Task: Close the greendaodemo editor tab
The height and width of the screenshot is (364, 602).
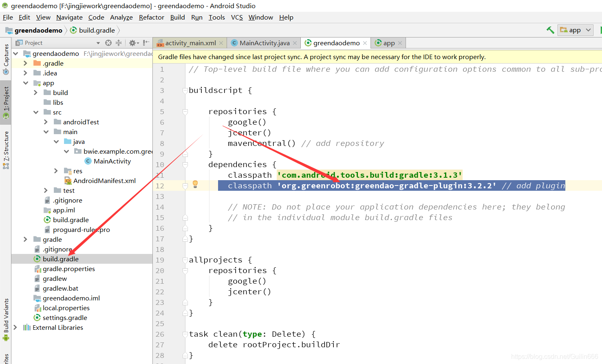Action: tap(365, 43)
